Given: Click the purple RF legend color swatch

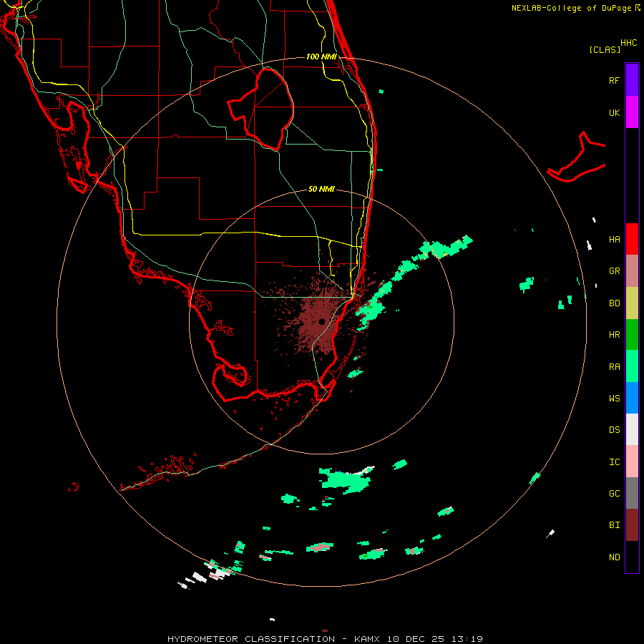Looking at the screenshot, I should pyautogui.click(x=632, y=80).
